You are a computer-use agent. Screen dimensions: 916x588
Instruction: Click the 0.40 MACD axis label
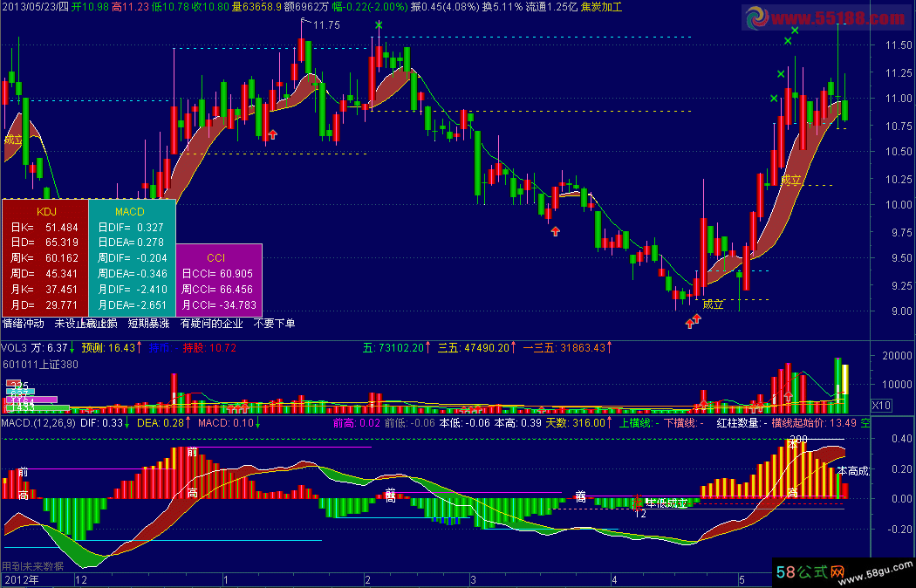pos(902,439)
